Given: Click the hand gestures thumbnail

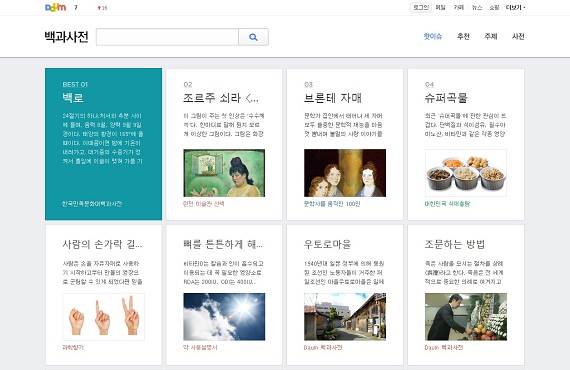Looking at the screenshot, I should point(104,317).
